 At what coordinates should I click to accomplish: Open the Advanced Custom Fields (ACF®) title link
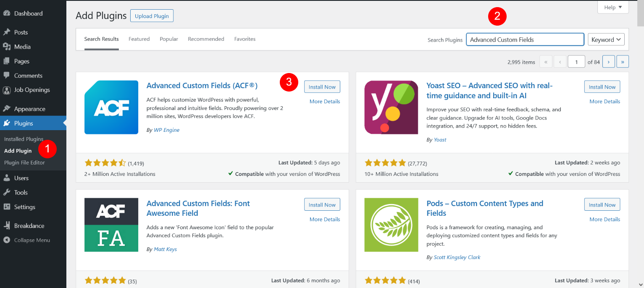pyautogui.click(x=202, y=86)
